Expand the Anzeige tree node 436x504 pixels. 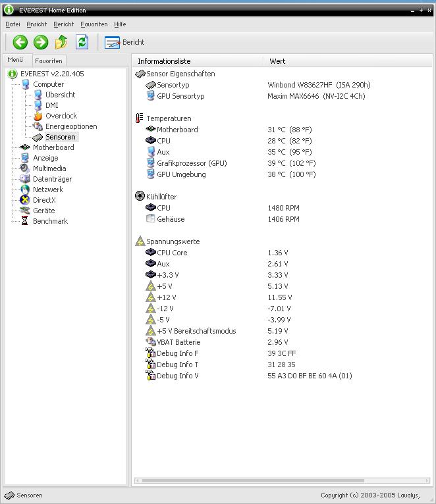[13, 158]
